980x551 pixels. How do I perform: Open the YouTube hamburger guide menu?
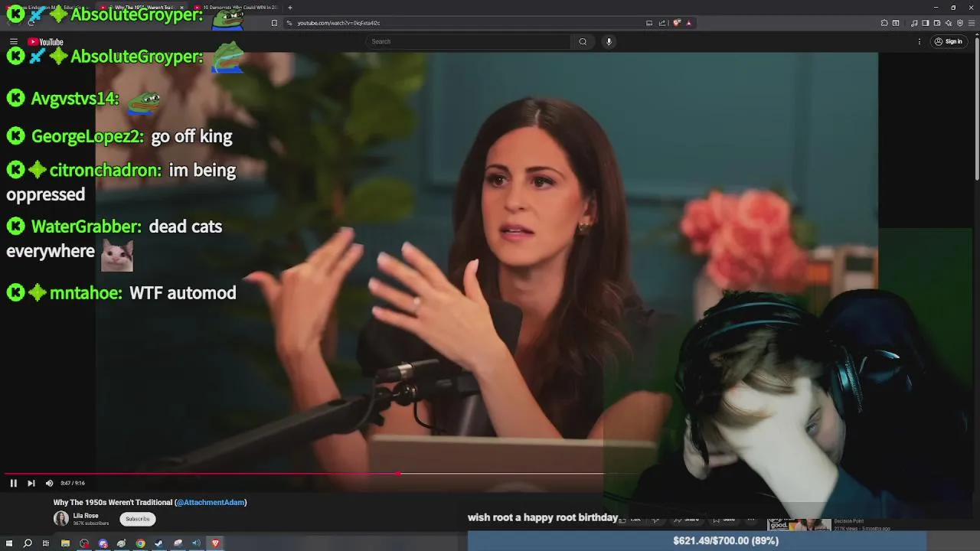(13, 41)
